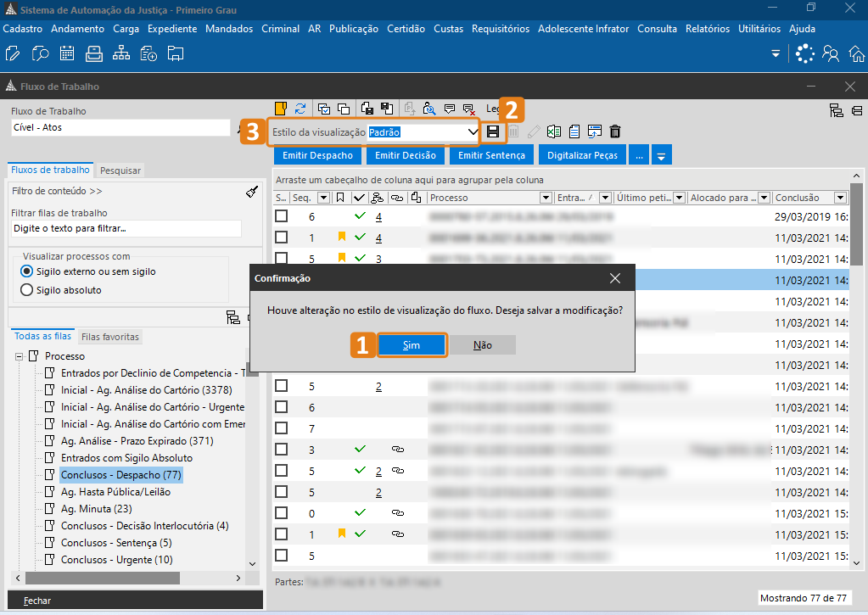Image resolution: width=868 pixels, height=615 pixels.
Task: Tick the checkbox of the row with Seq. 3 and link icon
Action: pos(281,449)
